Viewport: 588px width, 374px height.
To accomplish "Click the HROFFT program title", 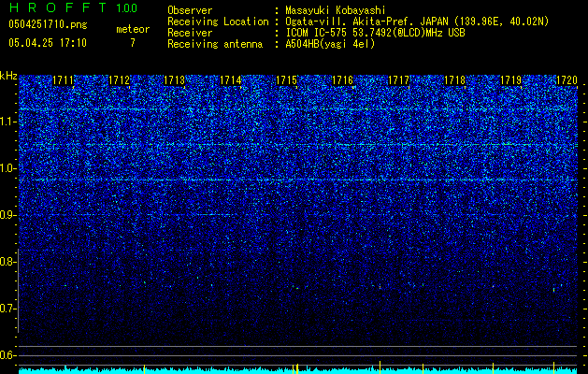I will tap(58, 7).
